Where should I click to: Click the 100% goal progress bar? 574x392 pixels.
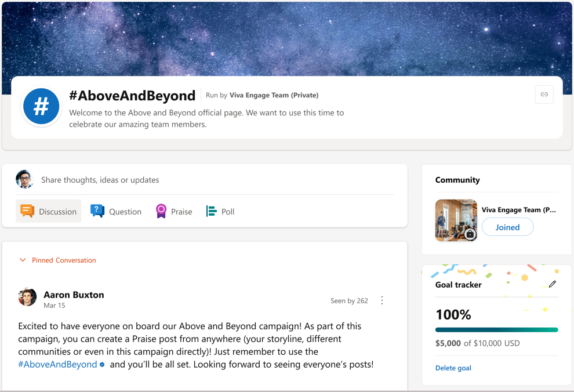497,329
